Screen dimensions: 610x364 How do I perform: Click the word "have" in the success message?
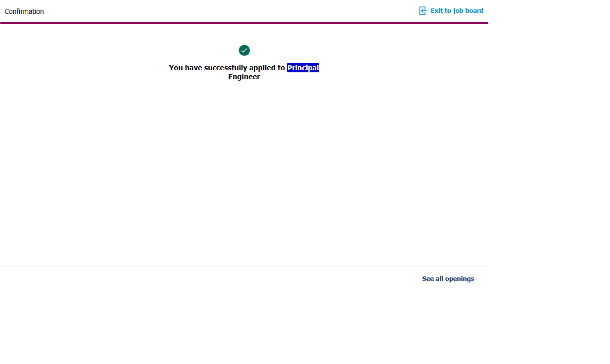193,68
